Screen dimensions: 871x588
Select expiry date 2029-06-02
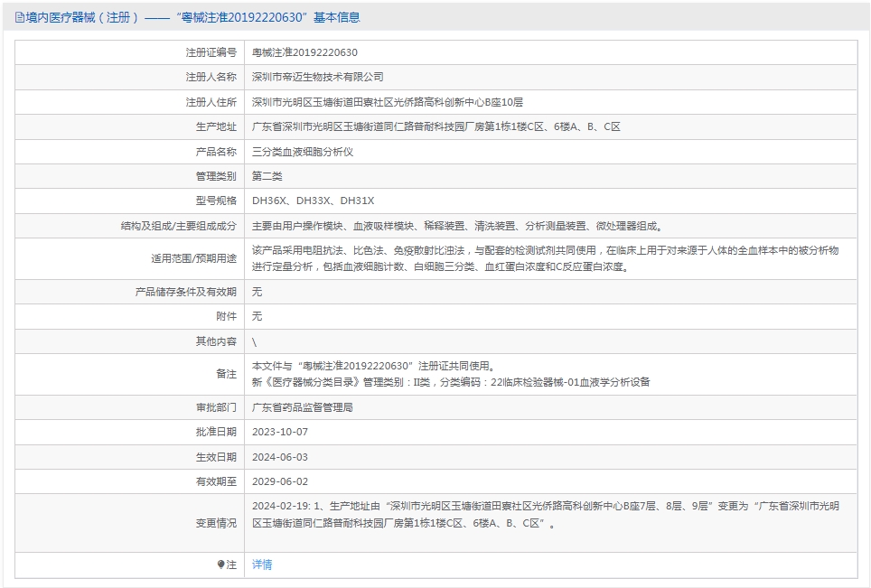(280, 481)
